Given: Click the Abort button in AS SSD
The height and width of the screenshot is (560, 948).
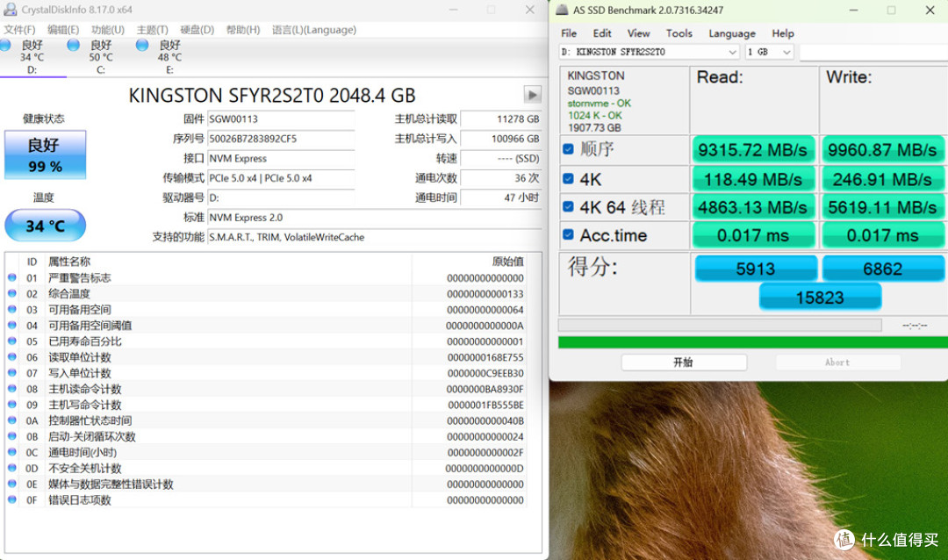Looking at the screenshot, I should coord(838,363).
